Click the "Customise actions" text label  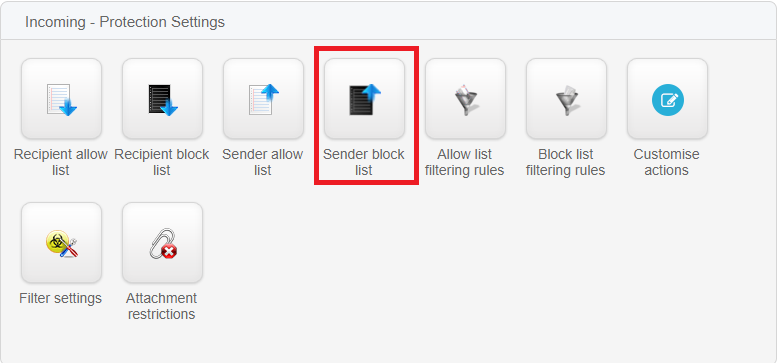pos(666,162)
